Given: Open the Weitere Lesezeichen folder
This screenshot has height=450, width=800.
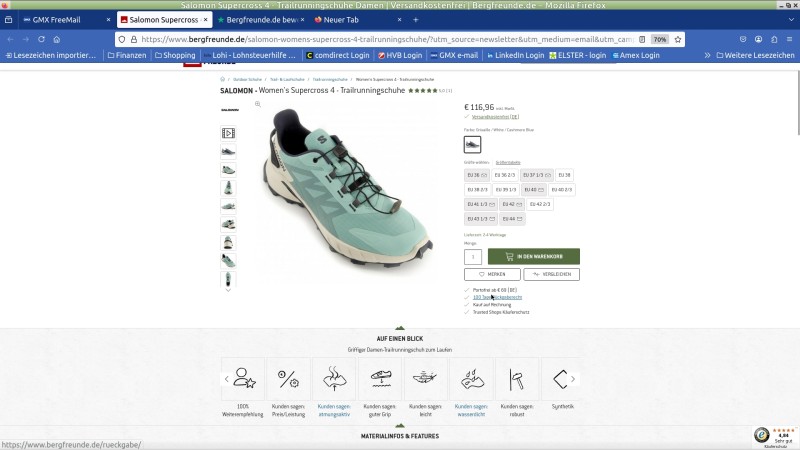Looking at the screenshot, I should (x=756, y=55).
